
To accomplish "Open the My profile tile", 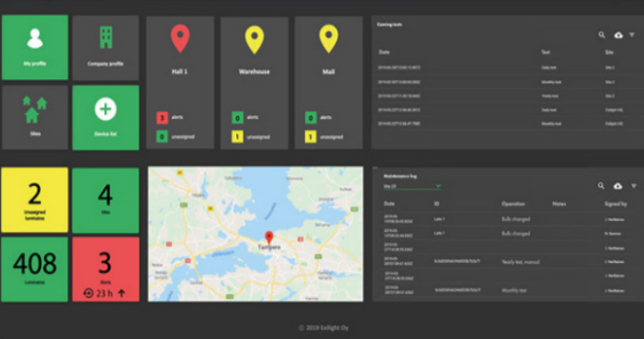I will coord(35,47).
